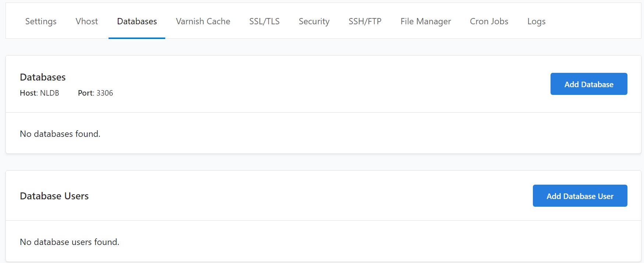Image resolution: width=644 pixels, height=263 pixels.
Task: Click the Database Users section heading
Action: (x=54, y=196)
